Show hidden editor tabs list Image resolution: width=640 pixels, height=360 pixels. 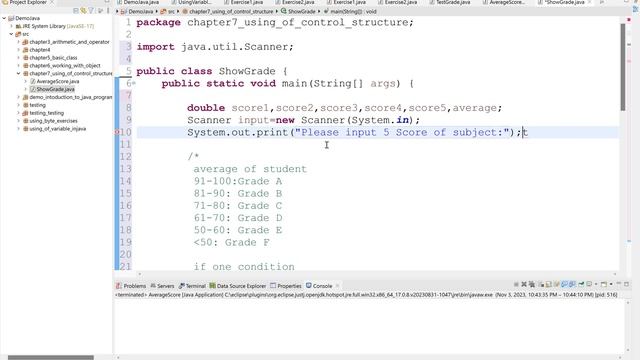click(x=602, y=2)
